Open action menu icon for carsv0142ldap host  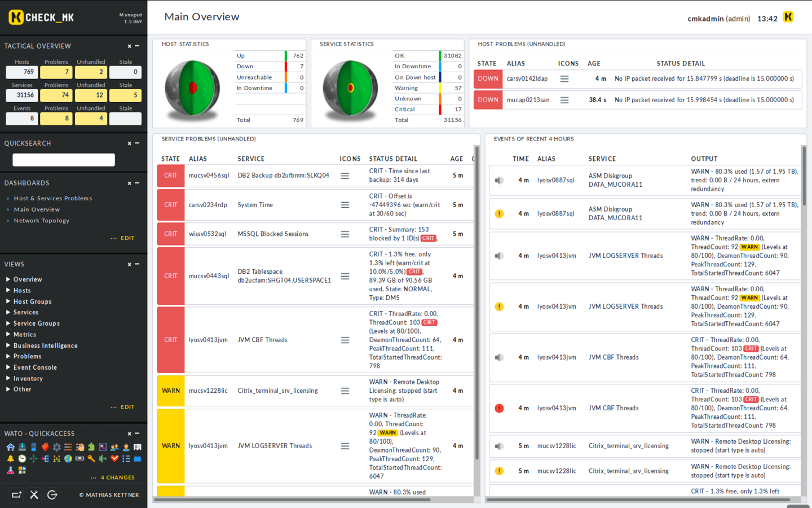point(564,79)
